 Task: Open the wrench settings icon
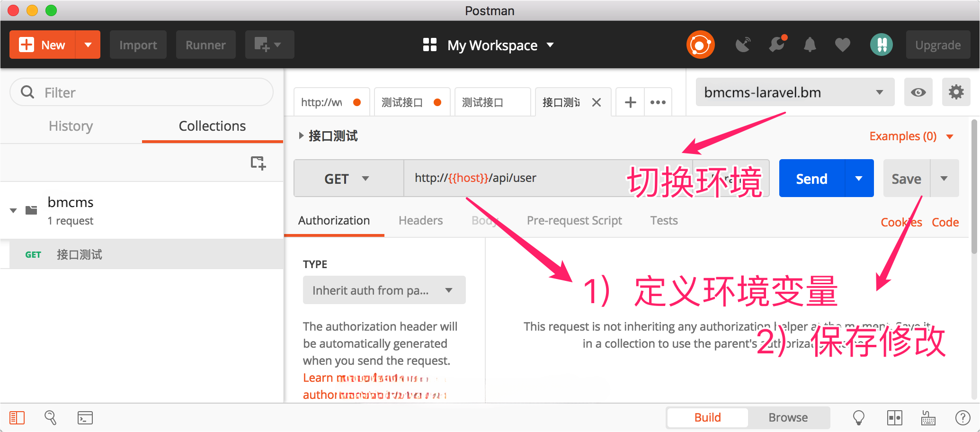777,45
